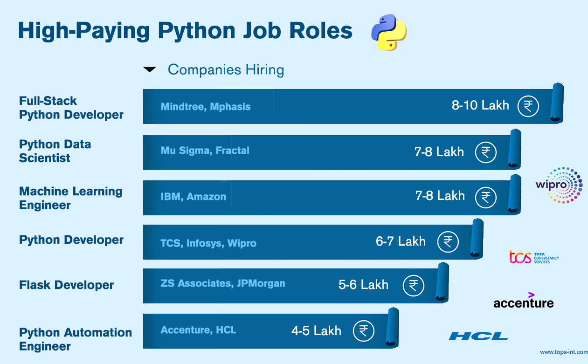Click the TCS Tata Consultancy Services logo

pyautogui.click(x=533, y=257)
